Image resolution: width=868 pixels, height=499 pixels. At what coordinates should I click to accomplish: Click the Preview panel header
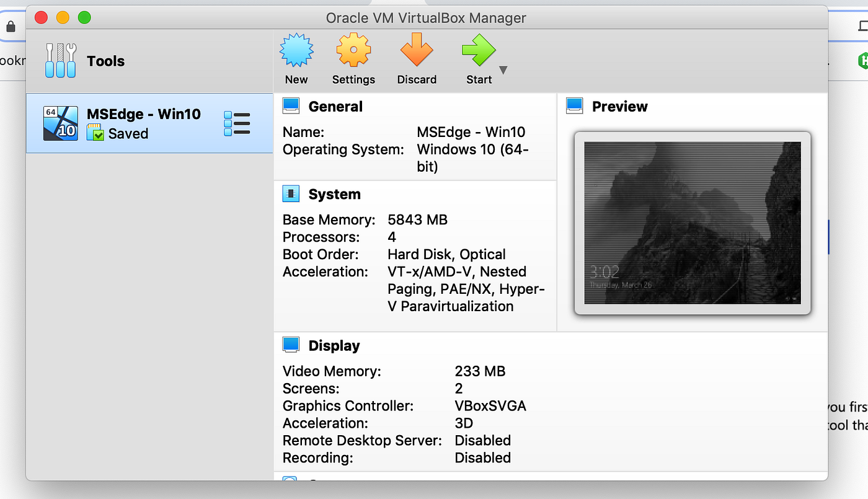pos(619,107)
